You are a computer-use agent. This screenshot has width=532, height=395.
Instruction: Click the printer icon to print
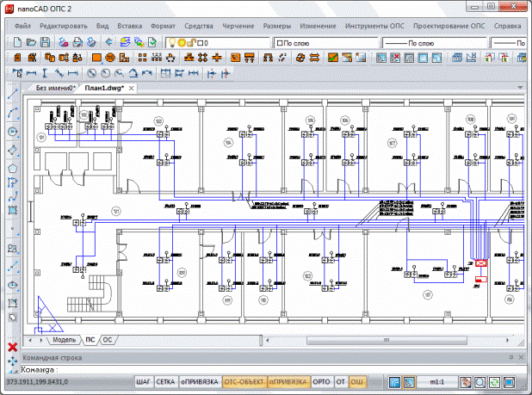pyautogui.click(x=77, y=42)
